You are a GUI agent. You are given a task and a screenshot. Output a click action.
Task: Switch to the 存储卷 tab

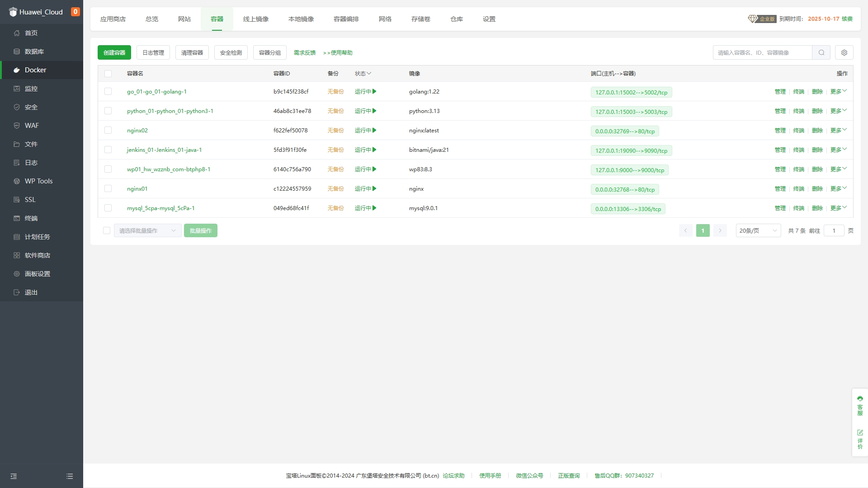click(x=421, y=19)
